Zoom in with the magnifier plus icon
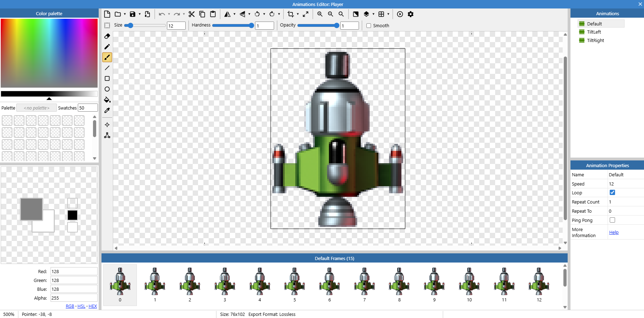 [x=320, y=14]
